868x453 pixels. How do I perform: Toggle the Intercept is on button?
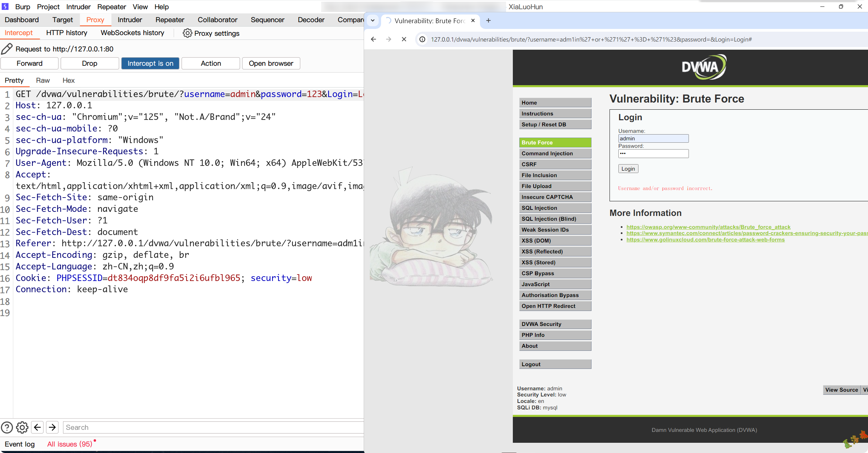[150, 63]
